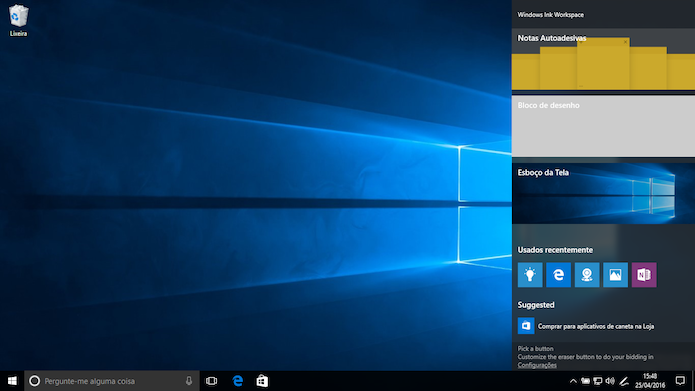
Task: Activate the Cortana microphone icon
Action: tap(189, 381)
